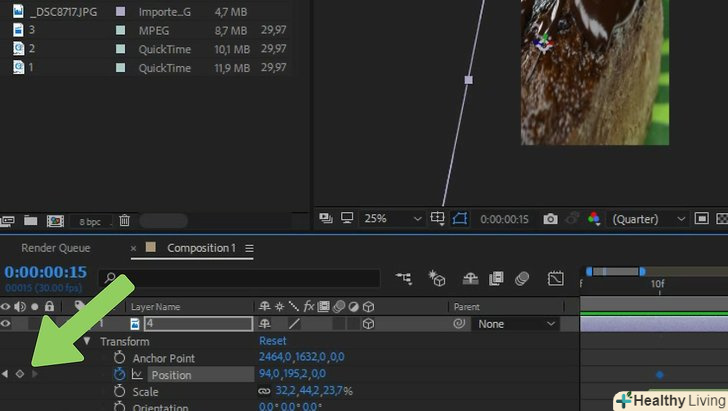Click the 8 bpc color depth button
The height and width of the screenshot is (411, 728).
88,221
